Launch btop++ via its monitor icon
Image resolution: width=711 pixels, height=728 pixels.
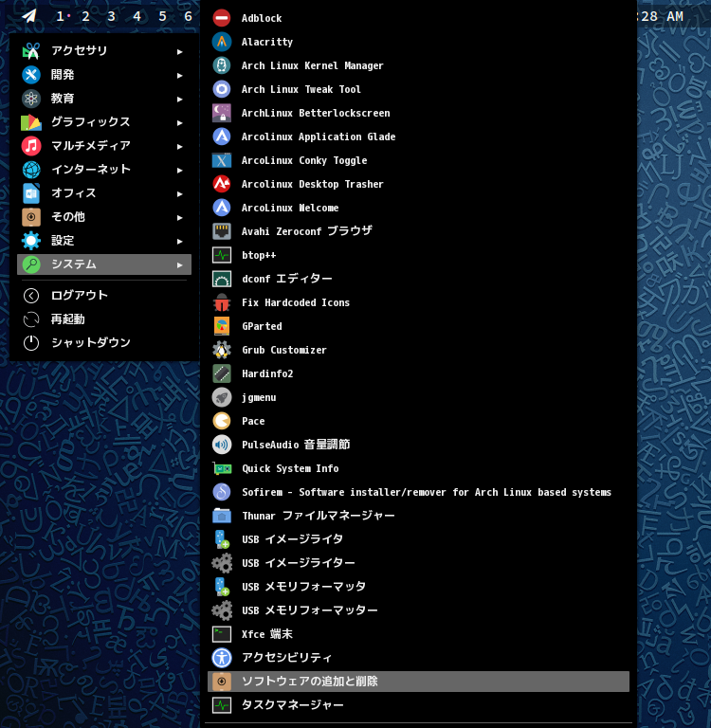pyautogui.click(x=222, y=255)
